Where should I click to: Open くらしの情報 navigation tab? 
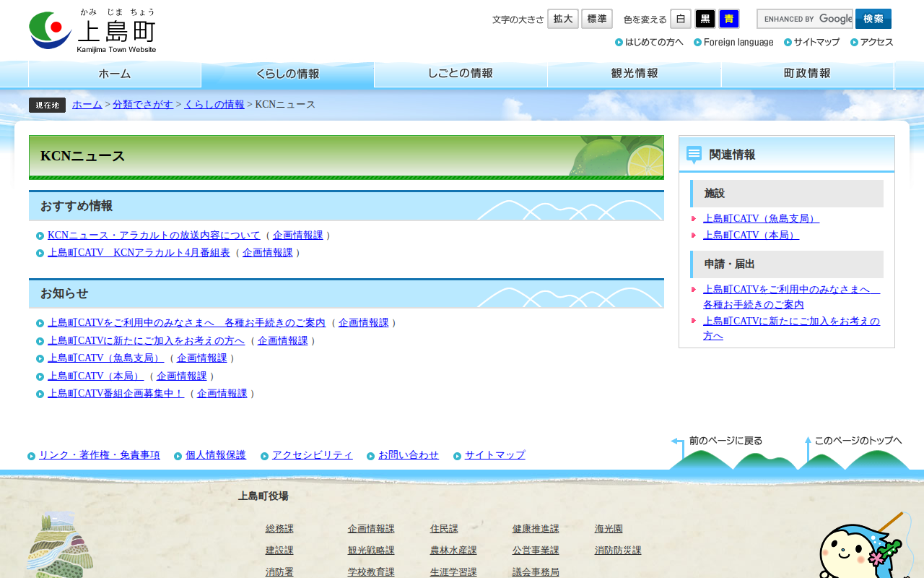[x=288, y=74]
